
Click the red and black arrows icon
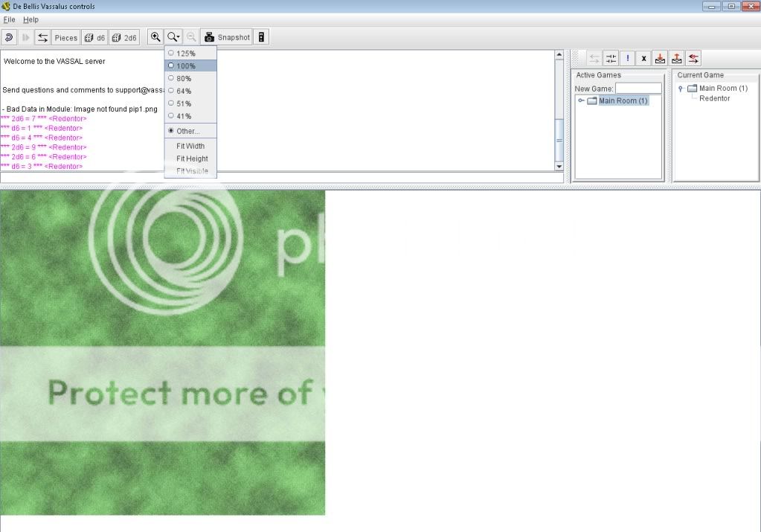click(x=693, y=59)
